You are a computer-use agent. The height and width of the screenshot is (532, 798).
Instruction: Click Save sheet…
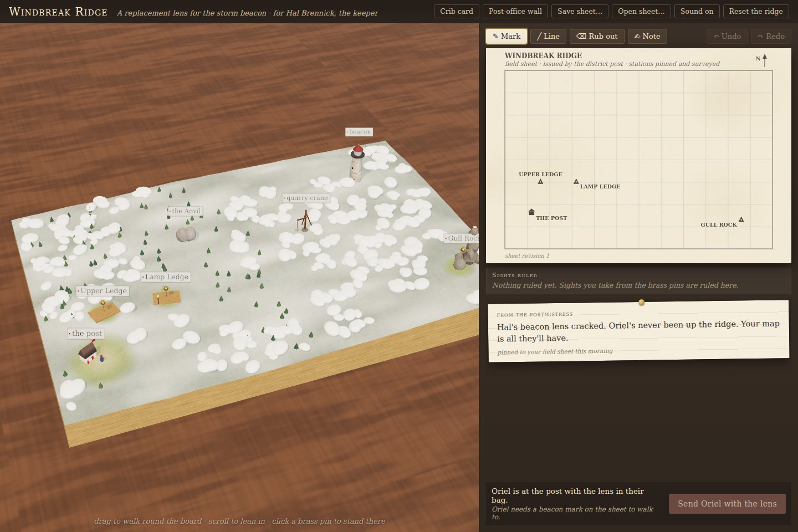[580, 11]
